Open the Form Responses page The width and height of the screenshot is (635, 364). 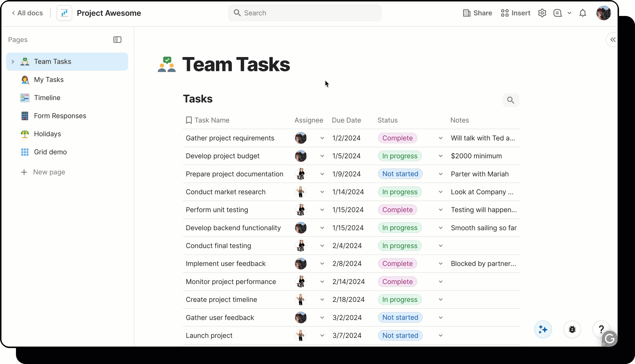67,116
